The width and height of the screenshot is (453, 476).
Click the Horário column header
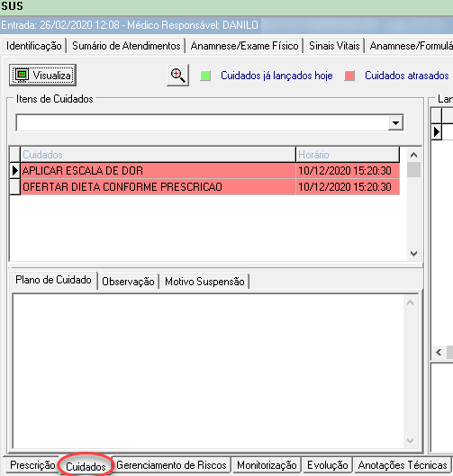click(348, 155)
